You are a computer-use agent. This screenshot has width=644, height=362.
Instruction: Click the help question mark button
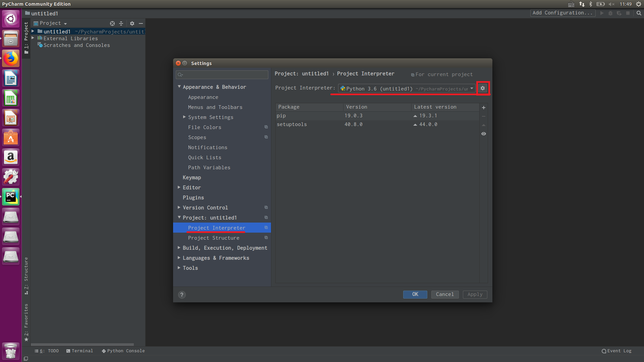click(182, 295)
